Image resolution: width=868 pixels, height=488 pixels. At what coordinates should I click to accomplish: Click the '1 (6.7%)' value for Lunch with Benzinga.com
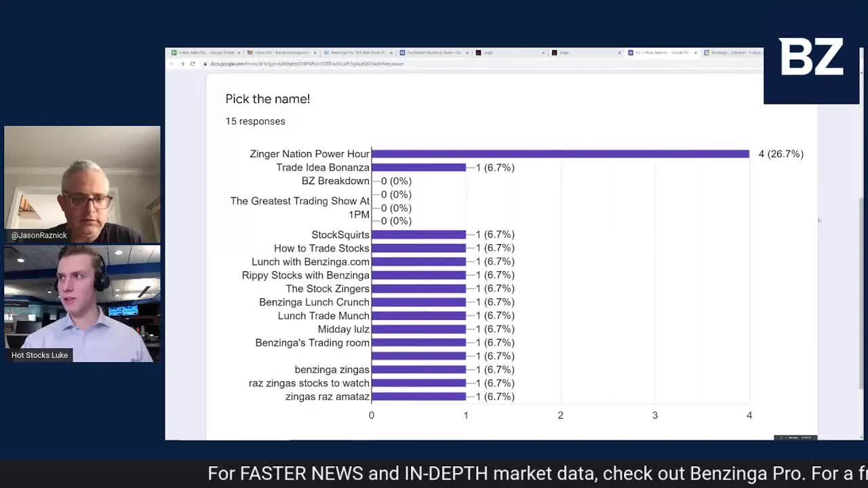[495, 262]
